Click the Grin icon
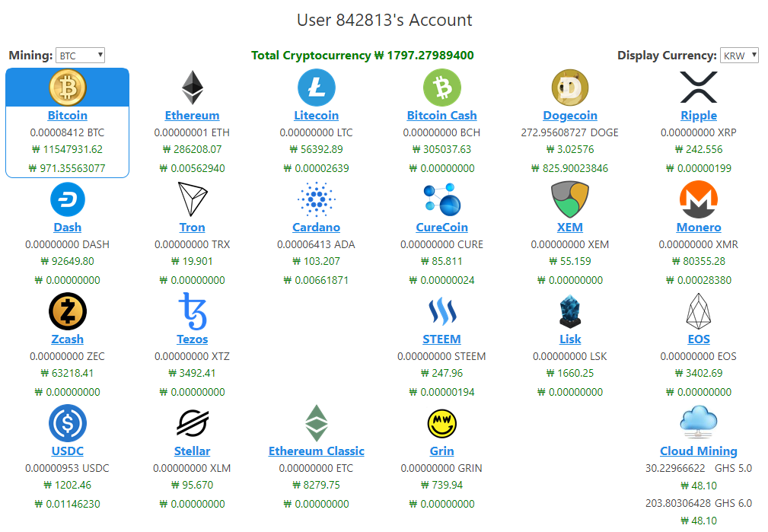Viewport: 768px width, 532px height. coord(441,422)
